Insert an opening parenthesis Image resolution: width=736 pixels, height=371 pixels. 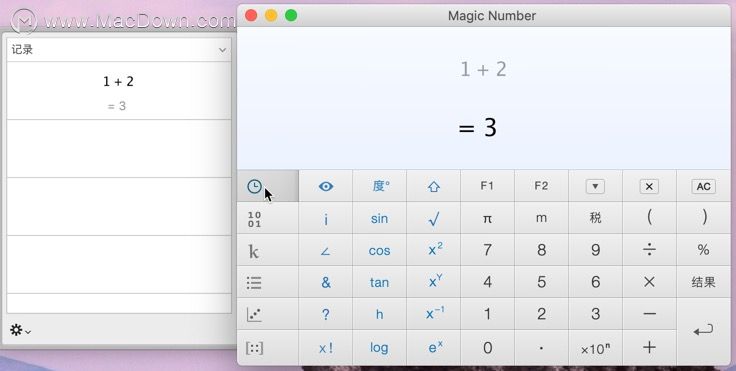[x=649, y=218]
